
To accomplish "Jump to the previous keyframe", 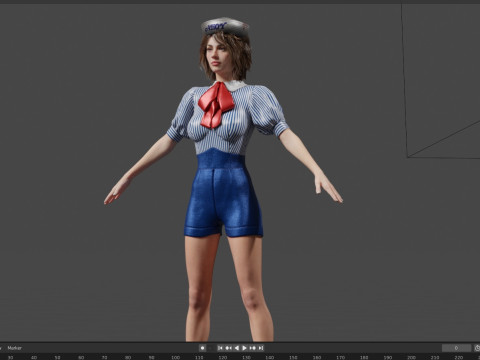I will pos(228,348).
